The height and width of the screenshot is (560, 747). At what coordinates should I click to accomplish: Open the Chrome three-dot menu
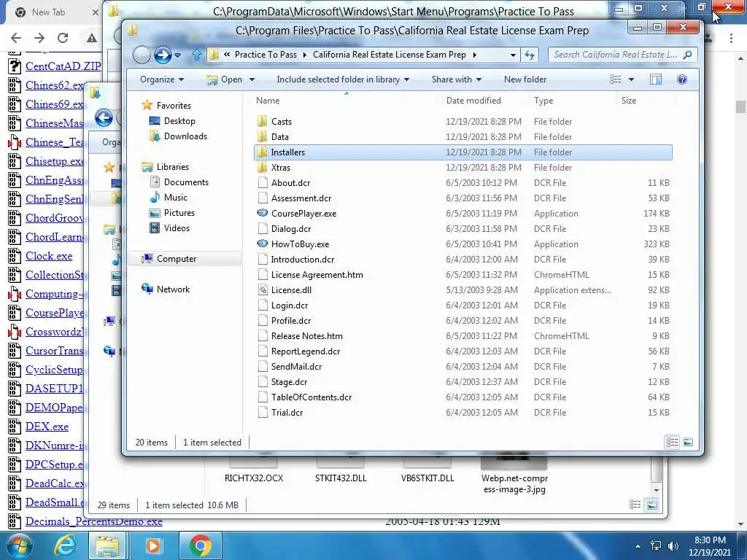pos(731,38)
